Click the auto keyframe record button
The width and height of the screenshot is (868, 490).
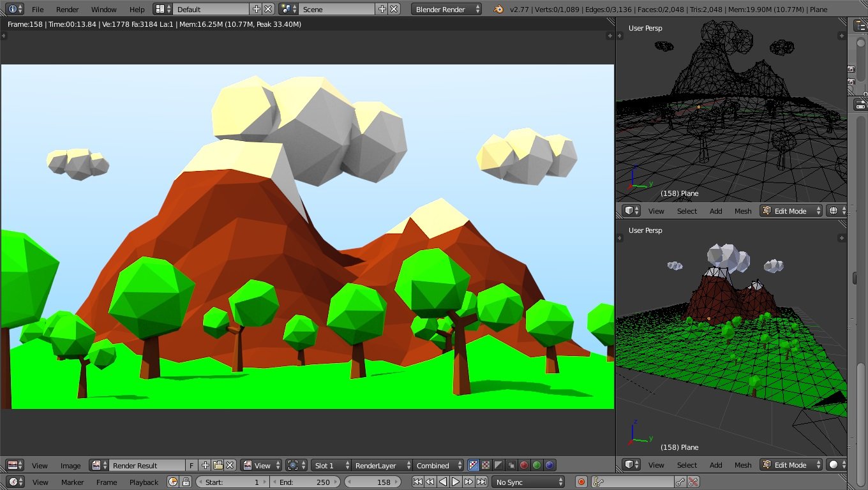[581, 482]
